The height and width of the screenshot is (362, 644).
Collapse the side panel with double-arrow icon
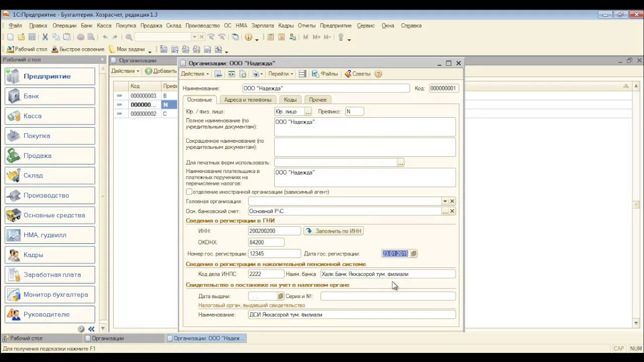91,329
